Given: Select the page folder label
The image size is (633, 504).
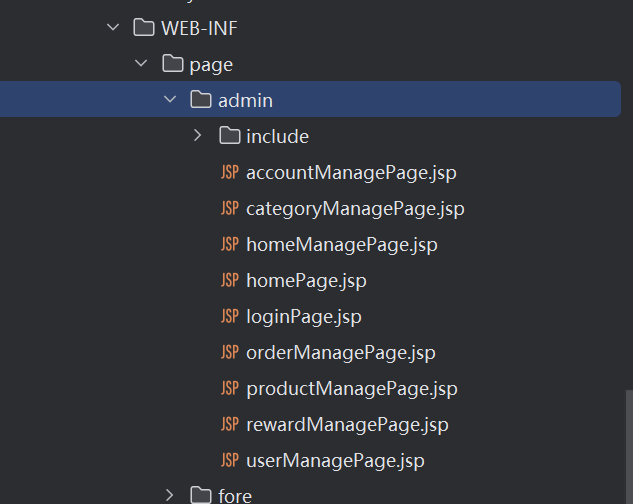Looking at the screenshot, I should [211, 64].
